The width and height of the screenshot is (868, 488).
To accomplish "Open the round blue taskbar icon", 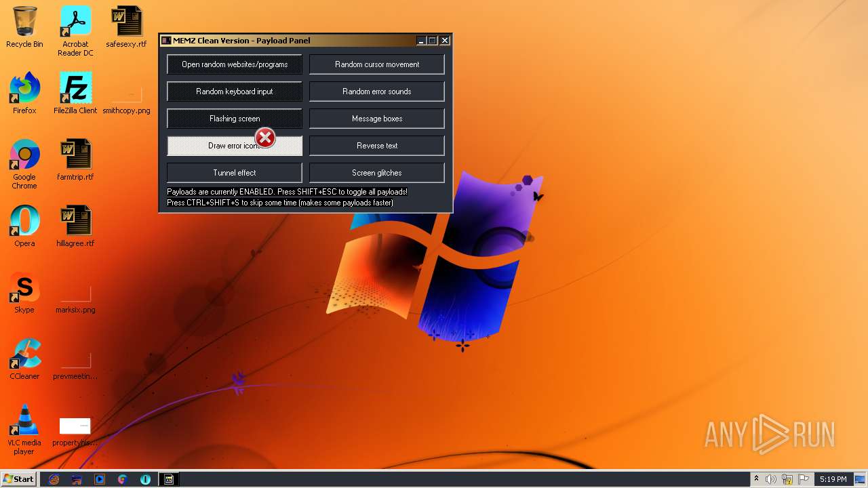I will (x=146, y=479).
